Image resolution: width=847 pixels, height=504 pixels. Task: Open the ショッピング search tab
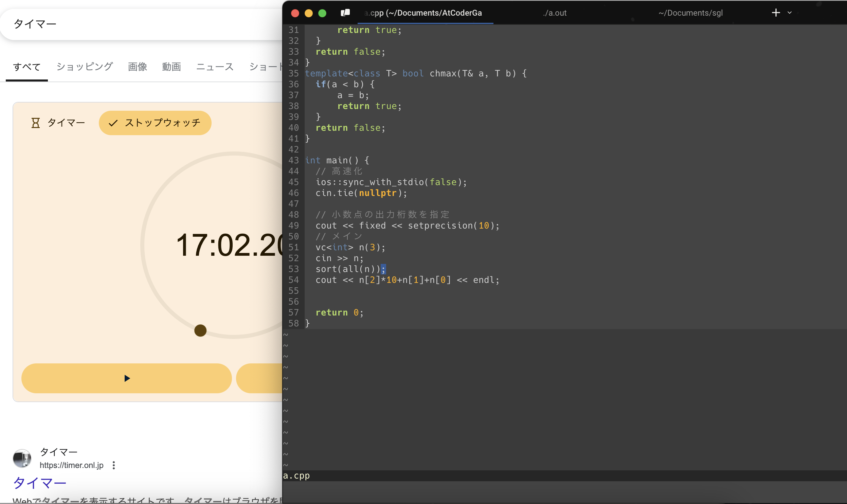tap(85, 67)
